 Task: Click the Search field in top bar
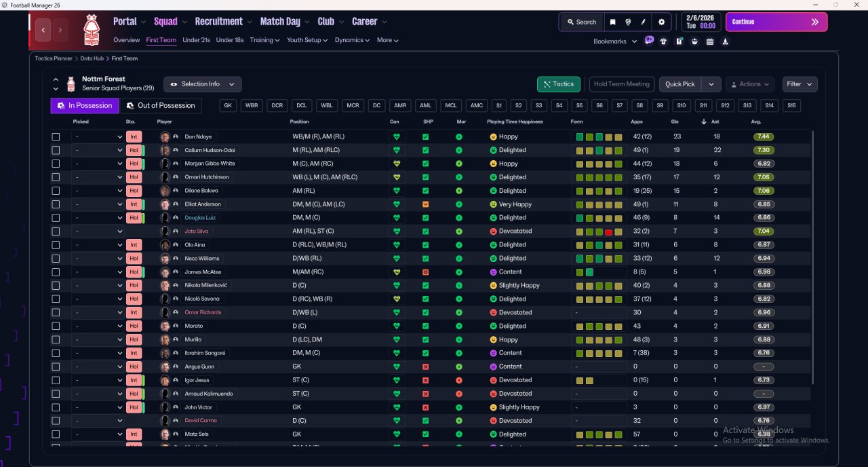[582, 22]
